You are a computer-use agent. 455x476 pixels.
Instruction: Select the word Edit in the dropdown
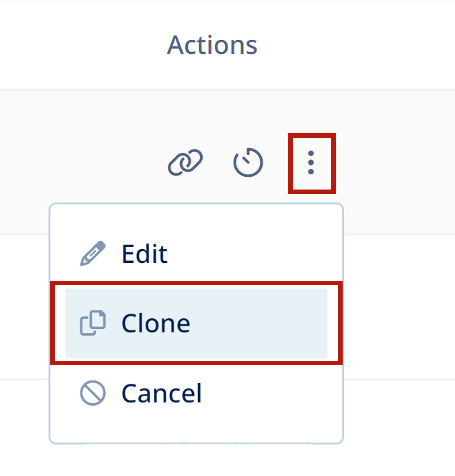(144, 254)
